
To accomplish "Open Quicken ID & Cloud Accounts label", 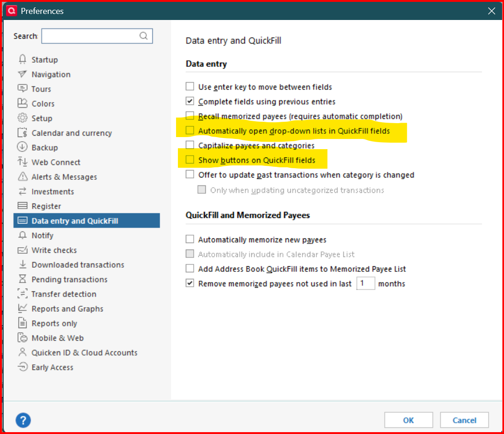I will tap(84, 353).
